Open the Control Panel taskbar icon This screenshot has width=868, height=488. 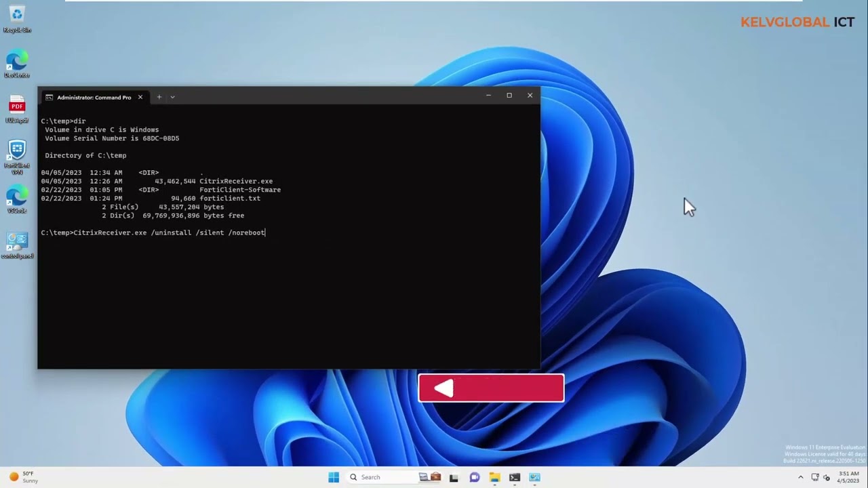click(535, 477)
